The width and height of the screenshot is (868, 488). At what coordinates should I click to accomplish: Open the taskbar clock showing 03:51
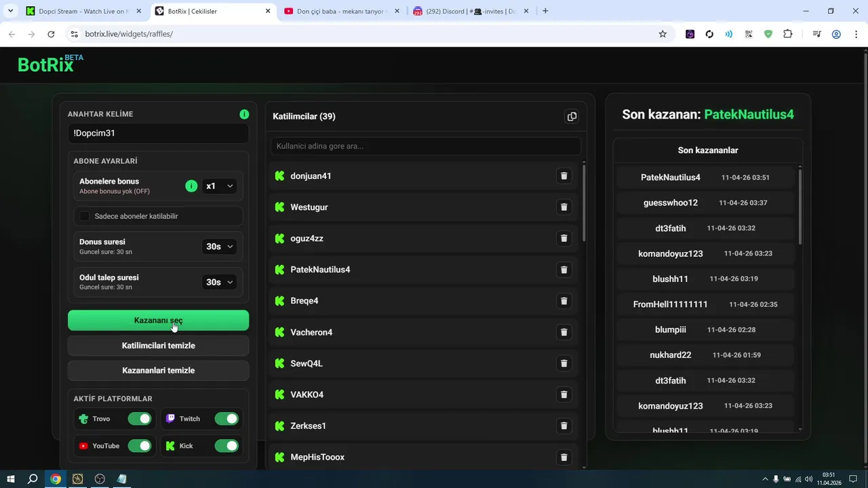[828, 479]
